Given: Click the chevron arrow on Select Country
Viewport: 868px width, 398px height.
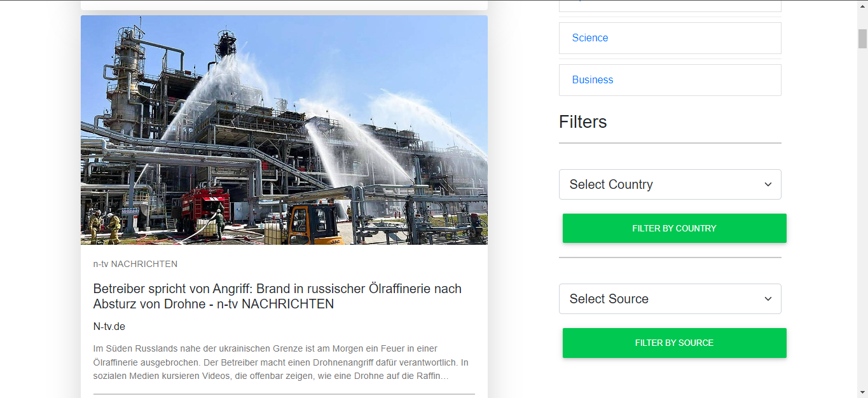Looking at the screenshot, I should (768, 184).
